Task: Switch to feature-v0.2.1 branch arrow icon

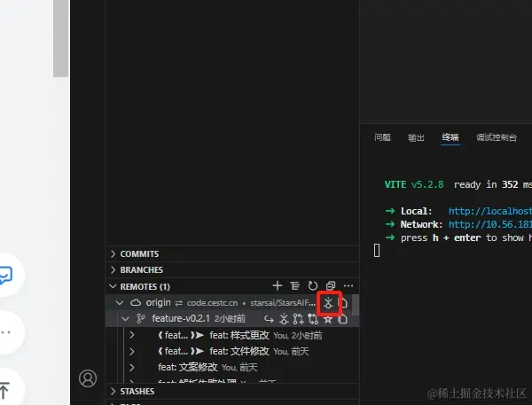Action: 269,319
